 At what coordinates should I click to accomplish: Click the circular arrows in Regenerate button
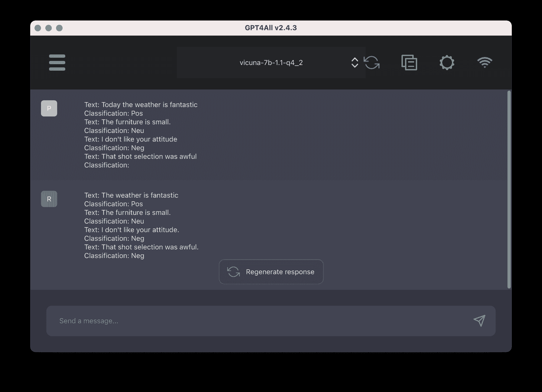pos(234,272)
